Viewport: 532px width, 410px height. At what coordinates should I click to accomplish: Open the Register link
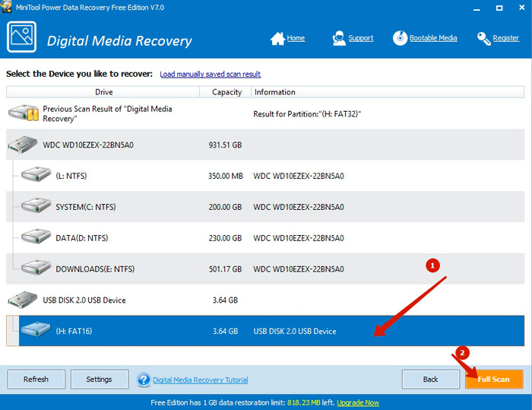[x=506, y=38]
